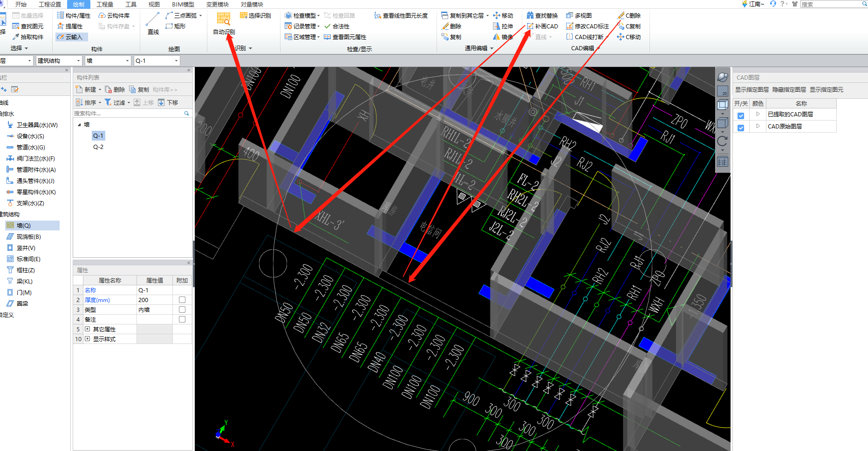Image resolution: width=868 pixels, height=451 pixels.
Task: Select the 镜像 mirror tool
Action: tap(503, 37)
